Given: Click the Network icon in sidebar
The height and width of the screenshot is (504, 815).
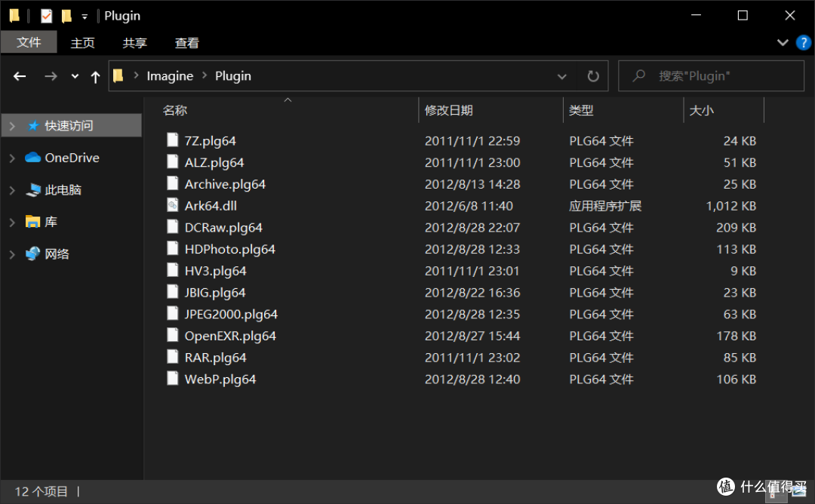Looking at the screenshot, I should pos(32,254).
